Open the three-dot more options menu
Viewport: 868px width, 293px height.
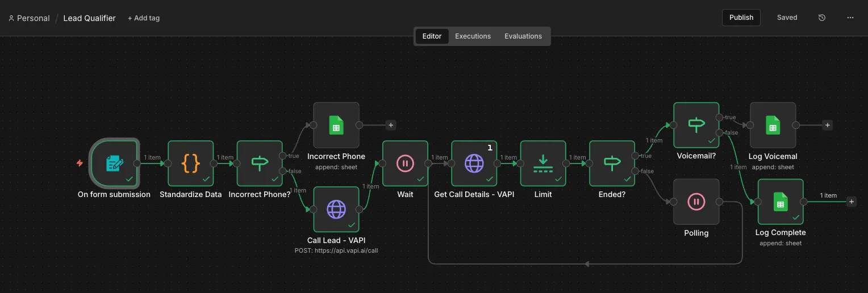click(850, 18)
